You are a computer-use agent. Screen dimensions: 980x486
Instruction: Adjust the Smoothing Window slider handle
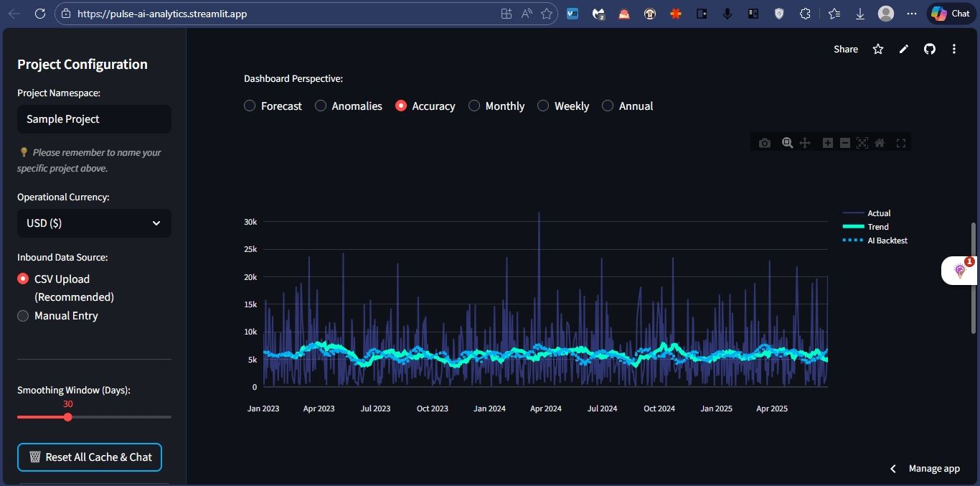[67, 416]
